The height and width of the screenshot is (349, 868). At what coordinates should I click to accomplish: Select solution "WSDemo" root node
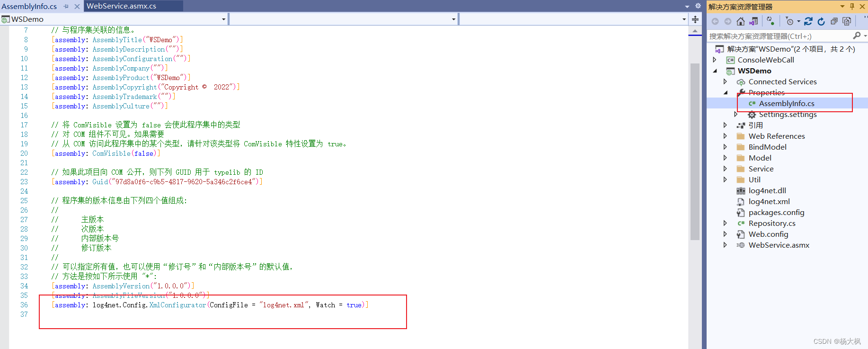pos(791,49)
